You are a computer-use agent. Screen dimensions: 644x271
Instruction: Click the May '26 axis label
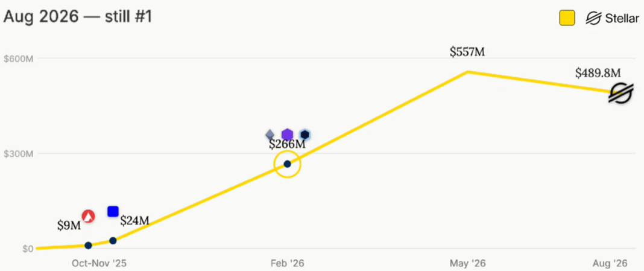point(468,263)
